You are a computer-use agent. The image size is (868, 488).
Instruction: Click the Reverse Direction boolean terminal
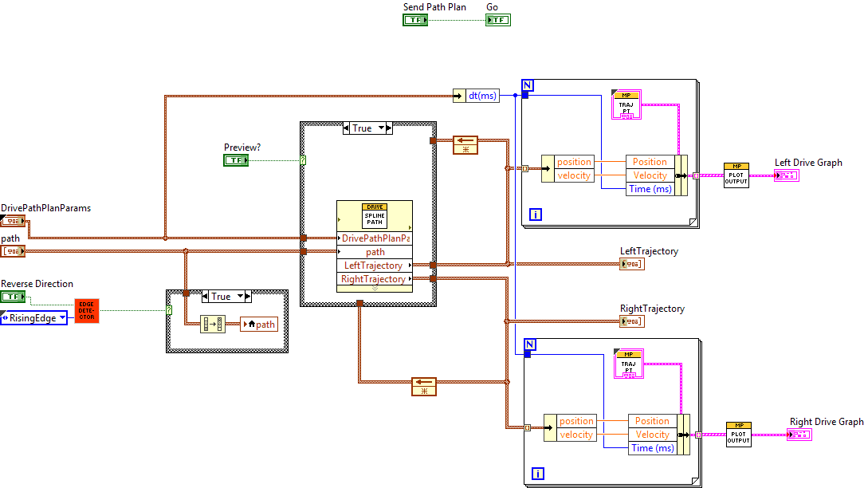click(x=13, y=297)
